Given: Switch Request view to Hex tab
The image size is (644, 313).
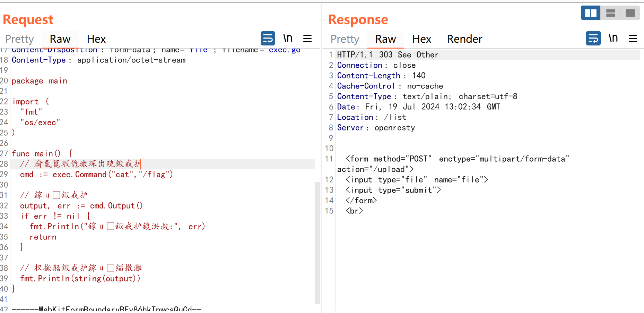Looking at the screenshot, I should click(x=96, y=39).
